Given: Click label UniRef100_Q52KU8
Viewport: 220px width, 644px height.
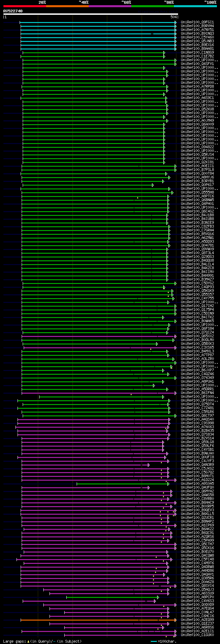Looking at the screenshot, I should coord(197,109).
